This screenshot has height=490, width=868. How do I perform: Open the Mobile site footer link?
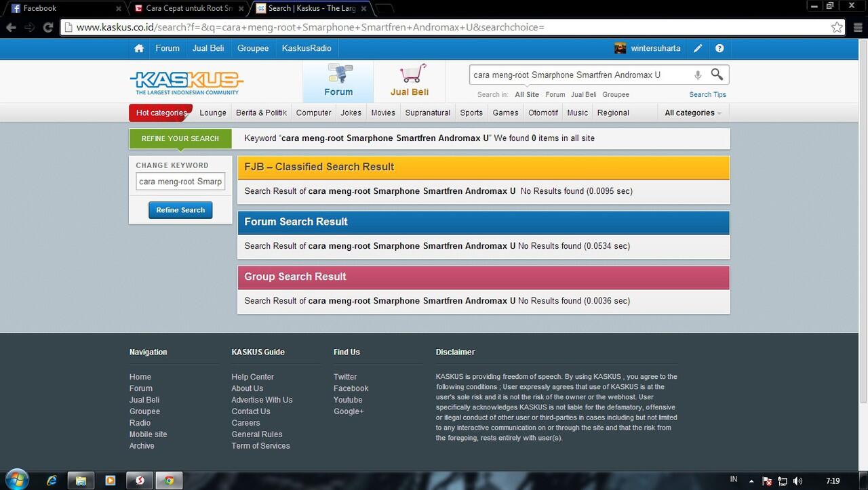point(148,434)
